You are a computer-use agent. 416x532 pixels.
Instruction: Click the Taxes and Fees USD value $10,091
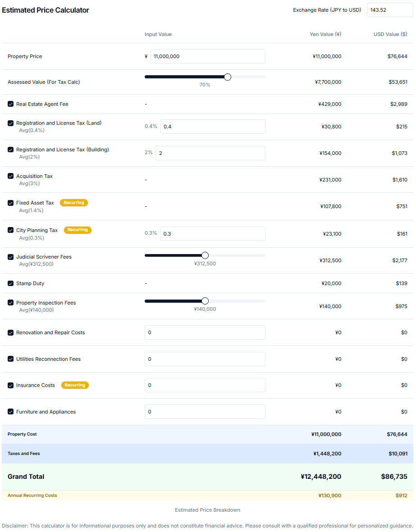[x=398, y=454]
